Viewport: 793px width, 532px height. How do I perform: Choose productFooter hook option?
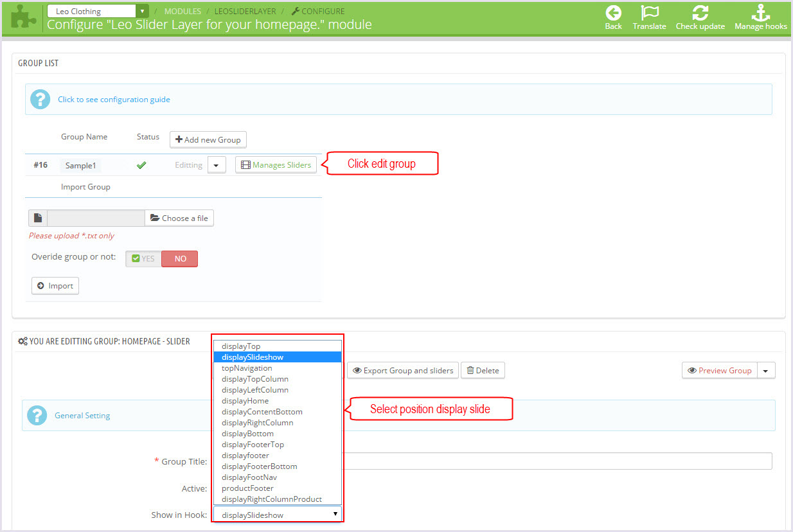coord(278,488)
